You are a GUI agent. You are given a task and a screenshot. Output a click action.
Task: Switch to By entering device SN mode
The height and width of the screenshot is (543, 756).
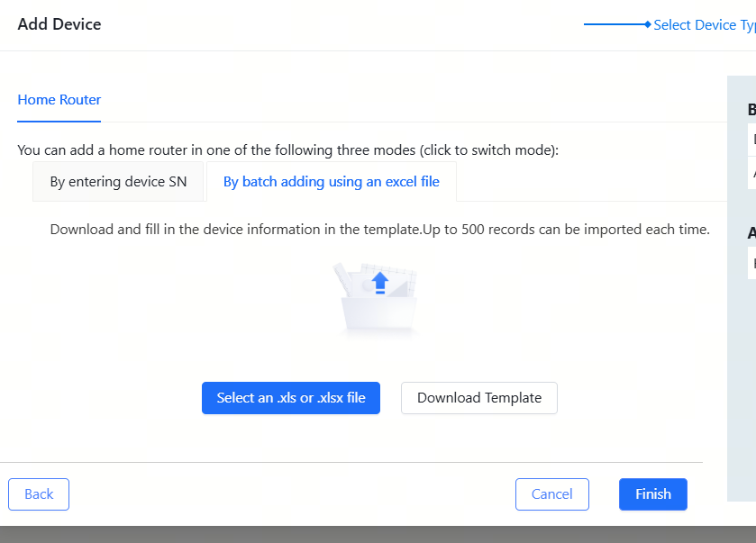click(x=118, y=182)
